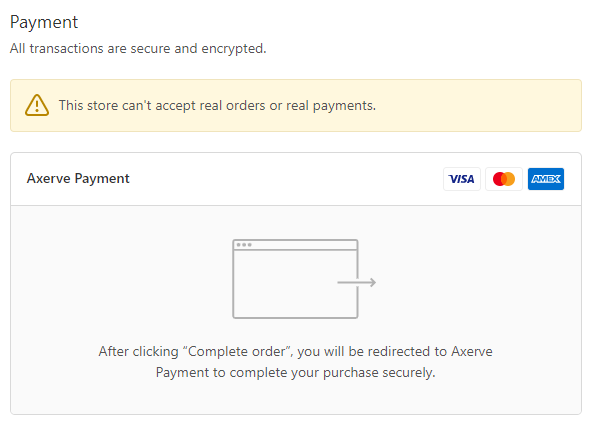
Task: Select the Mastercard logo icon
Action: 503,179
